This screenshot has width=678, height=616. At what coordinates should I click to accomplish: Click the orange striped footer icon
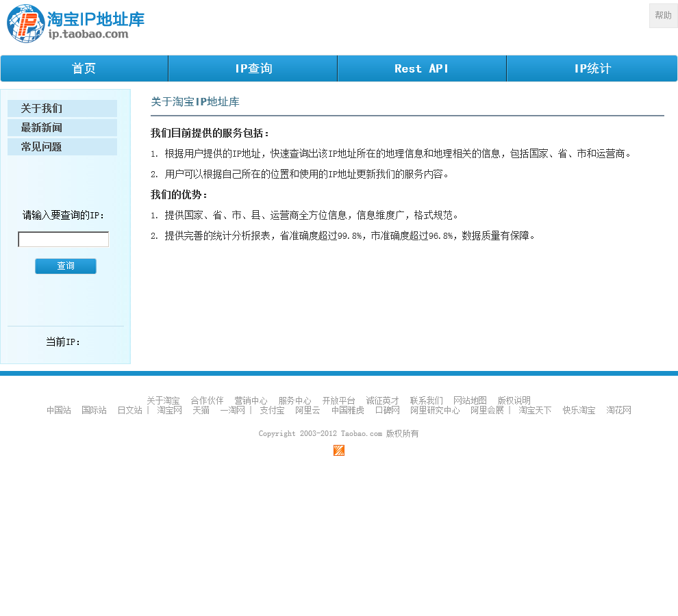point(339,450)
